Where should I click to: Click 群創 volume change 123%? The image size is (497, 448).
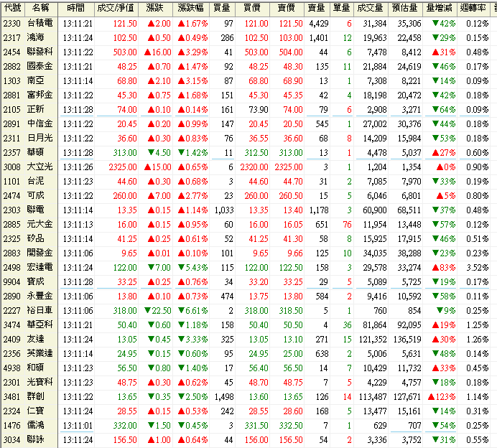click(442, 397)
